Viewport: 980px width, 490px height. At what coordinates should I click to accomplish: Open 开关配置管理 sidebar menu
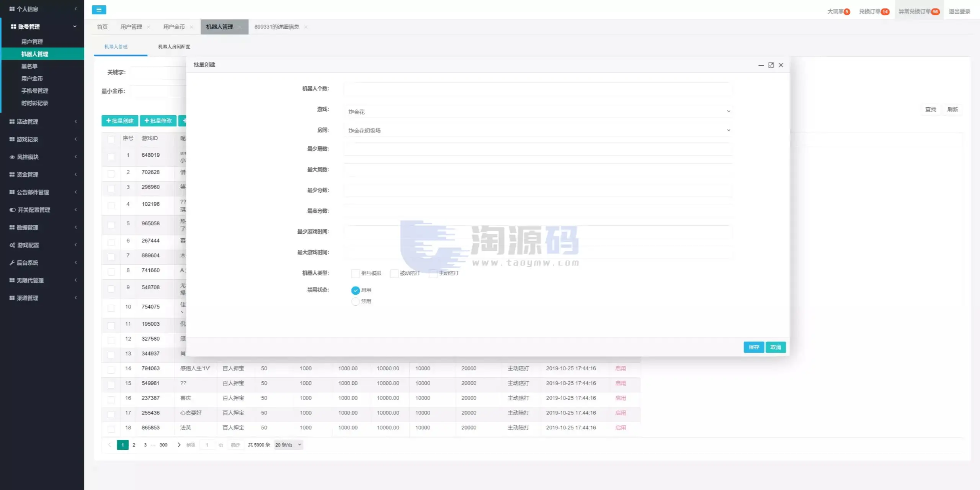click(42, 210)
